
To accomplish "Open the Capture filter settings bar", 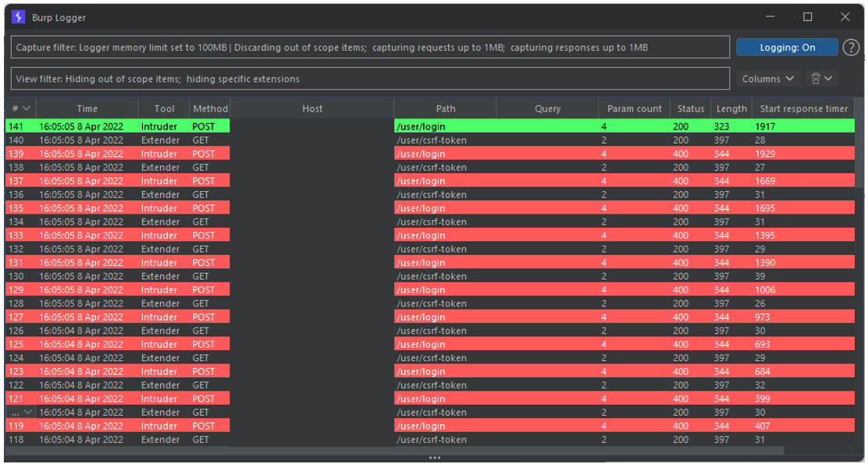I will click(x=371, y=48).
